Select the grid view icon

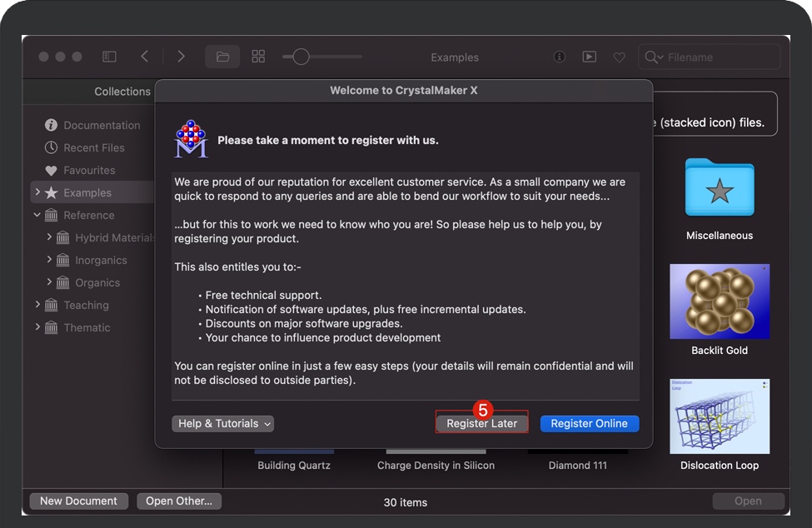click(x=258, y=57)
